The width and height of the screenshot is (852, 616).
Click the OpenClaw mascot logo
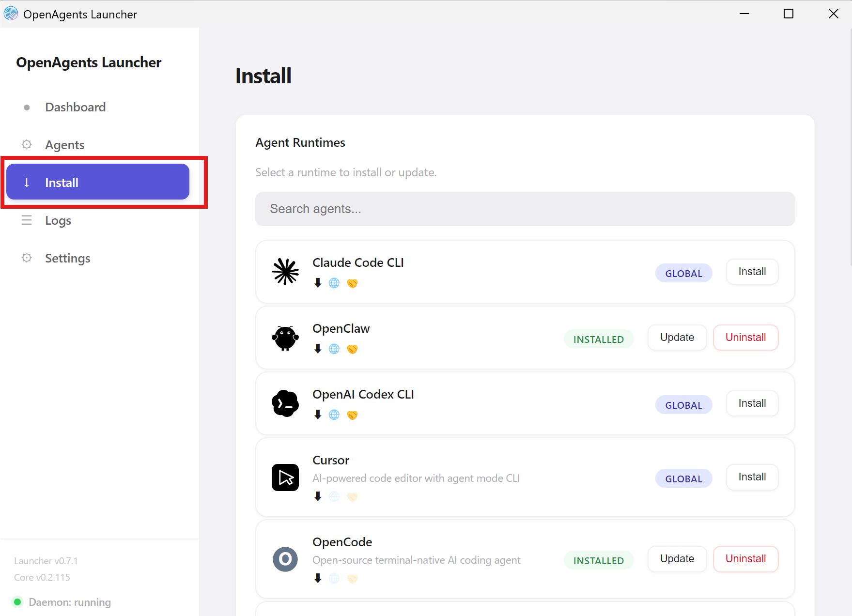(x=285, y=338)
